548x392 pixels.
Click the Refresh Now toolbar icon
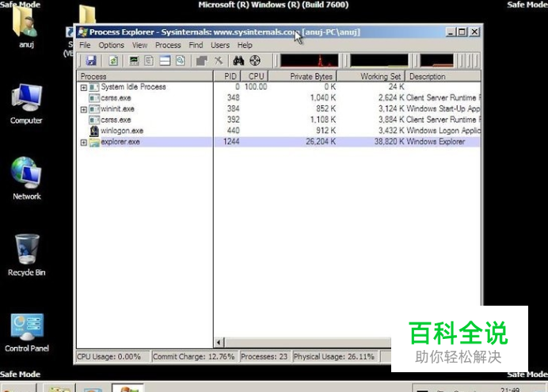[113, 60]
